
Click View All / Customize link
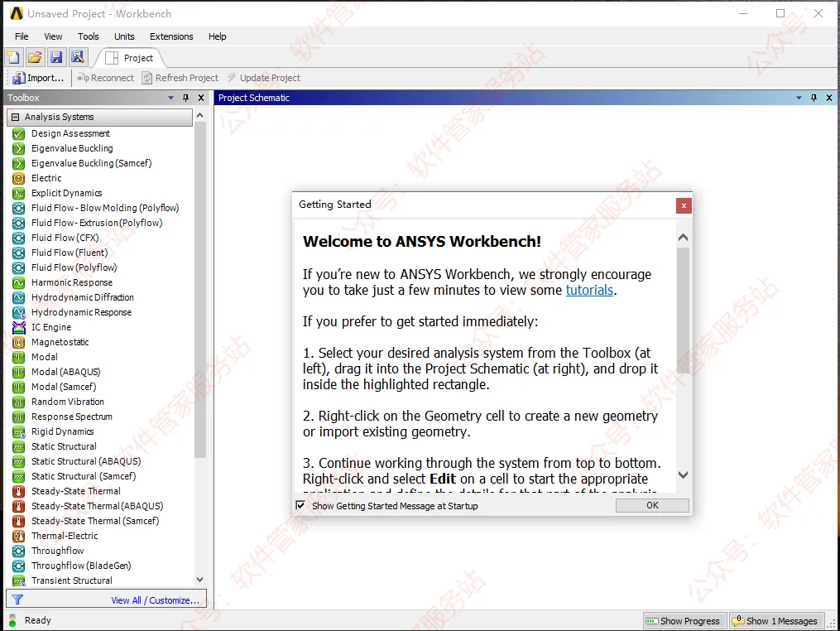(156, 600)
